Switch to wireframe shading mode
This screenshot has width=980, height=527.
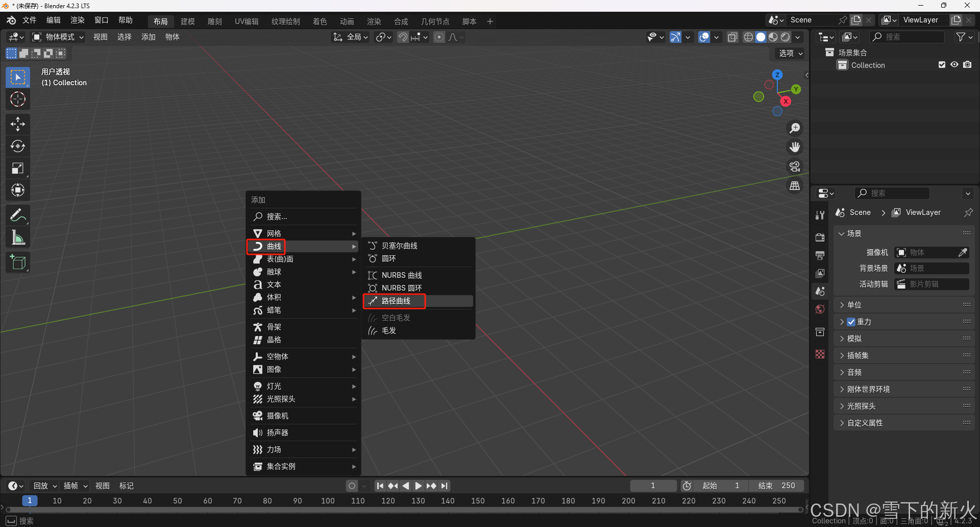tap(748, 37)
